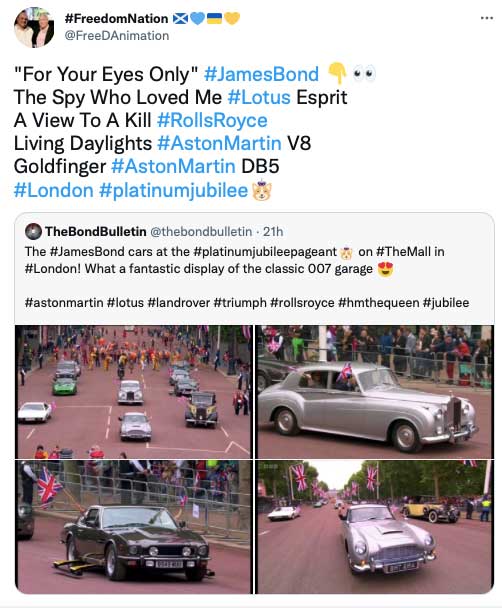View the dark Aston Martin V8 photo
The width and height of the screenshot is (502, 608).
133,527
